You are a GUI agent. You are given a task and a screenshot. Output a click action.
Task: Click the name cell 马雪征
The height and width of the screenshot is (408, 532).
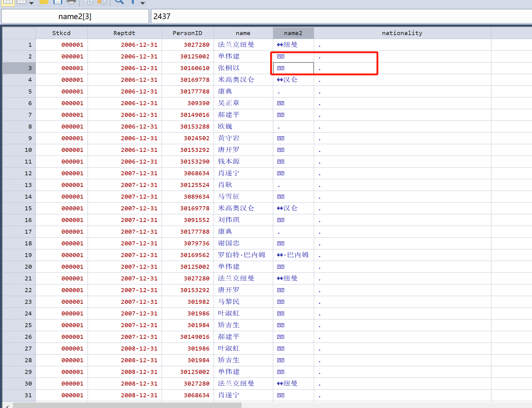[243, 197]
